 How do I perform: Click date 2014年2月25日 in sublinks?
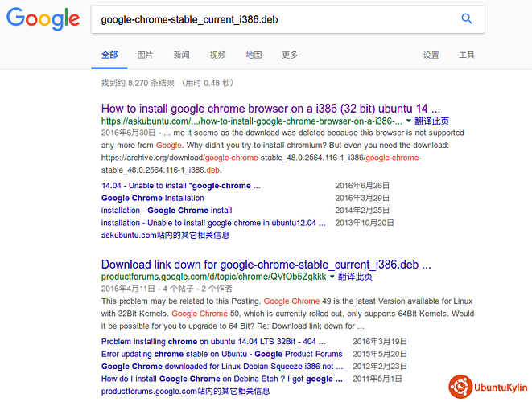(362, 211)
